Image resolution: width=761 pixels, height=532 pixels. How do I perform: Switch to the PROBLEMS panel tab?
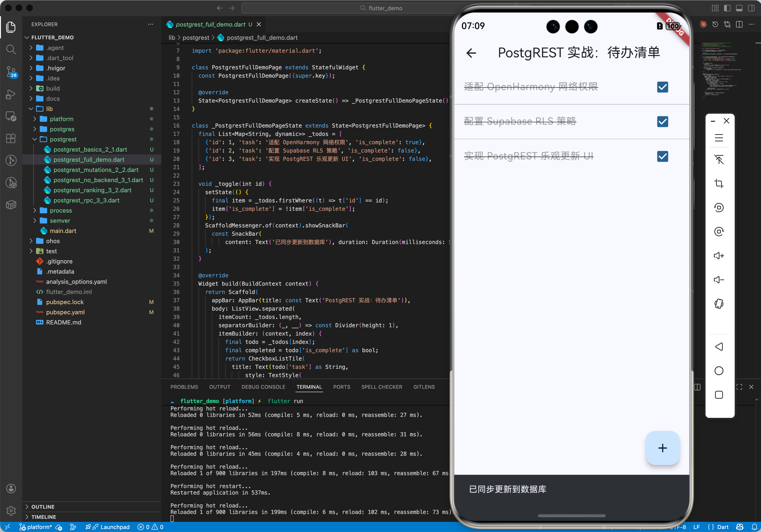tap(184, 387)
